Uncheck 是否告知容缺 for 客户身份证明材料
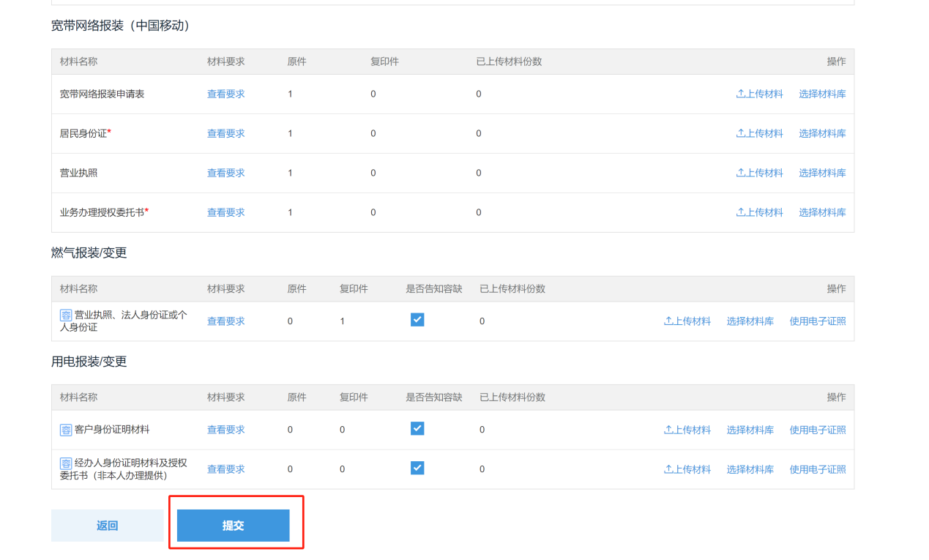 pyautogui.click(x=417, y=429)
